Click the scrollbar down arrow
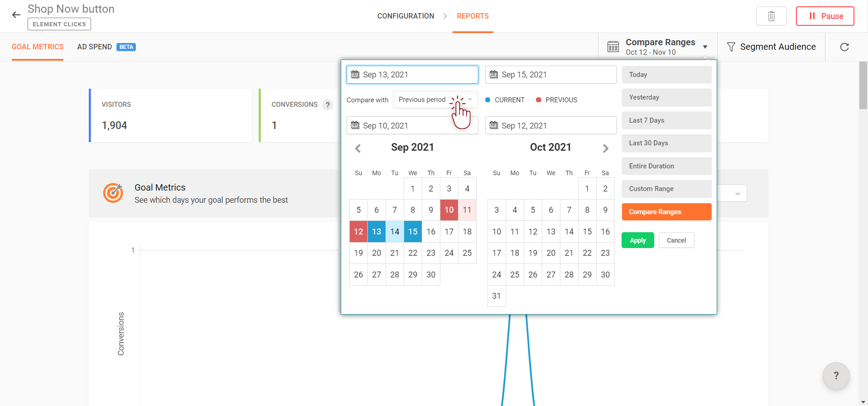Screen dimensions: 868x406 (863, 402)
